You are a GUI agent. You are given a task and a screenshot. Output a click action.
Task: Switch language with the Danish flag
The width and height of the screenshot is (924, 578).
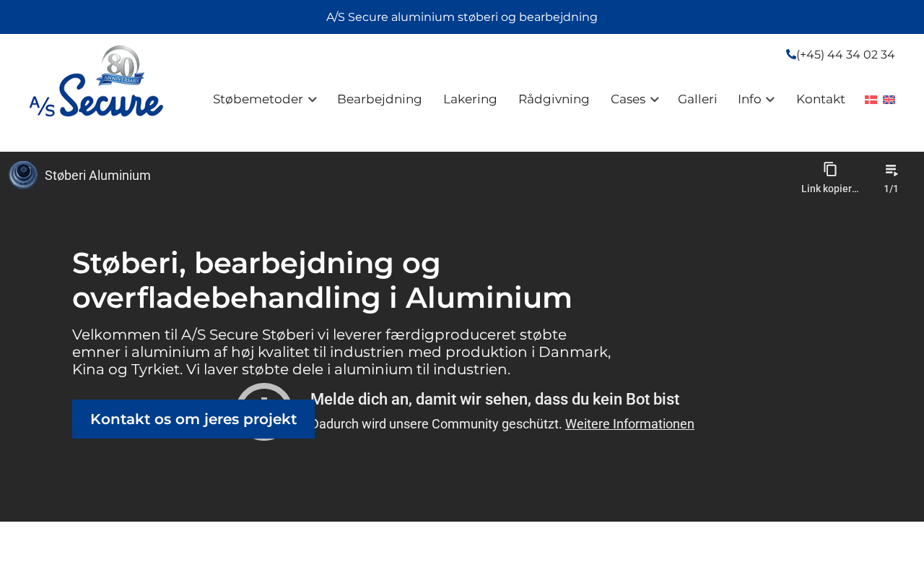[871, 100]
